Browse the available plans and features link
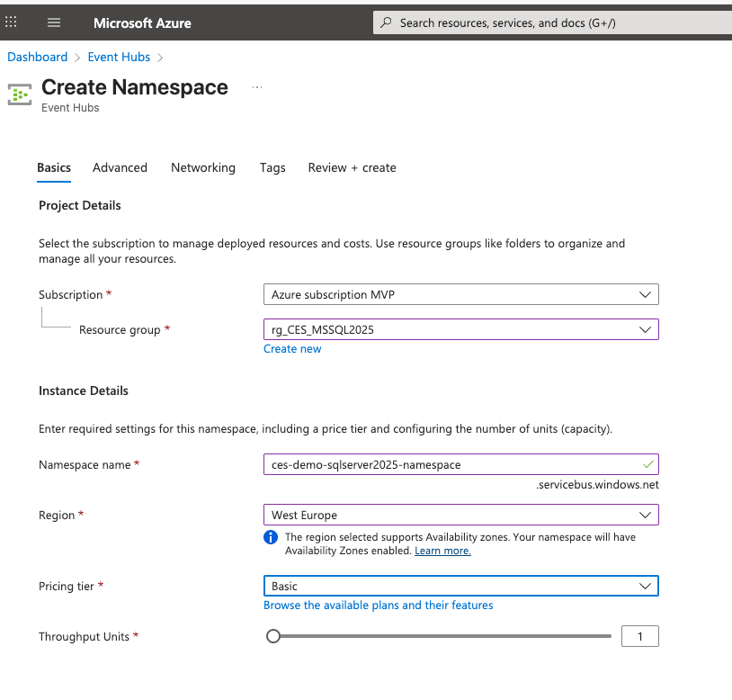The height and width of the screenshot is (700, 732). (x=378, y=606)
